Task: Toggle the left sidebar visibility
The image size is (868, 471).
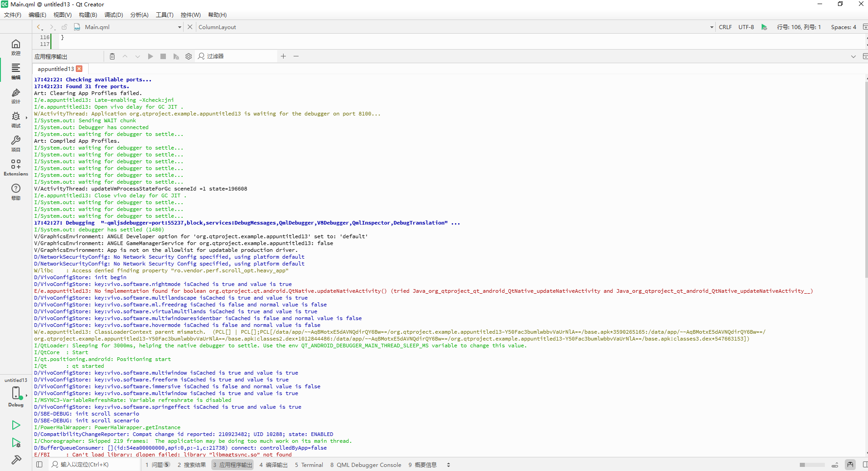Action: 39,465
